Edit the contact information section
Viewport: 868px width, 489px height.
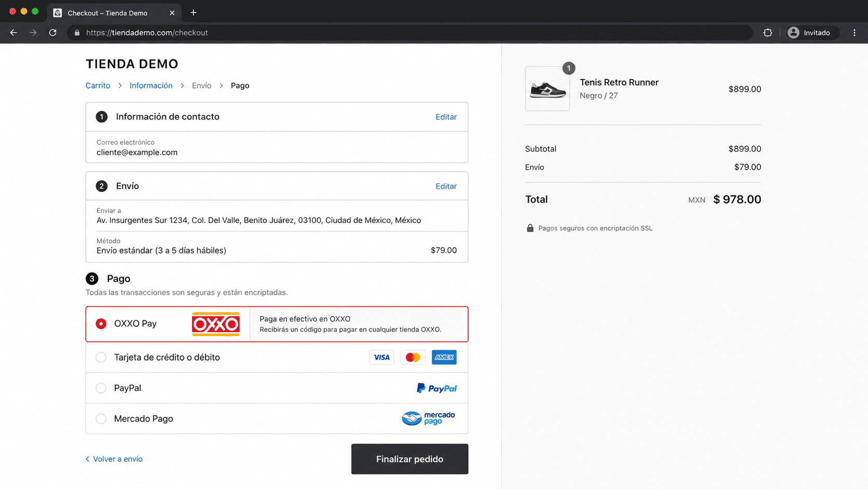(x=446, y=117)
